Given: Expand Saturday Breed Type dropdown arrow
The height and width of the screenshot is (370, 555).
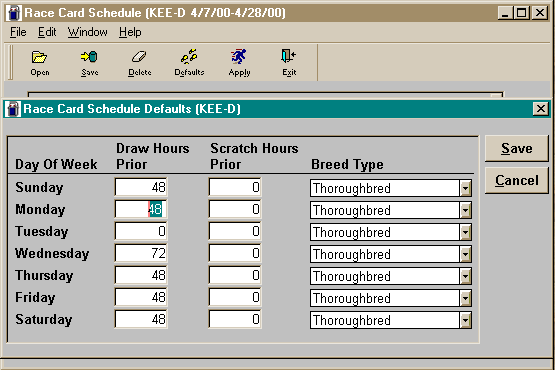Looking at the screenshot, I should click(465, 320).
